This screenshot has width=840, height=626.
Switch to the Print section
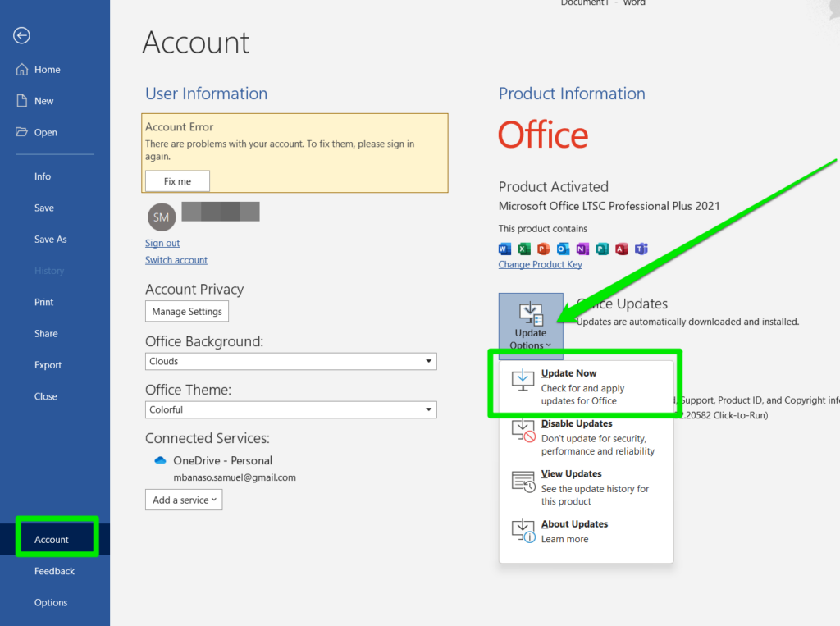43,302
